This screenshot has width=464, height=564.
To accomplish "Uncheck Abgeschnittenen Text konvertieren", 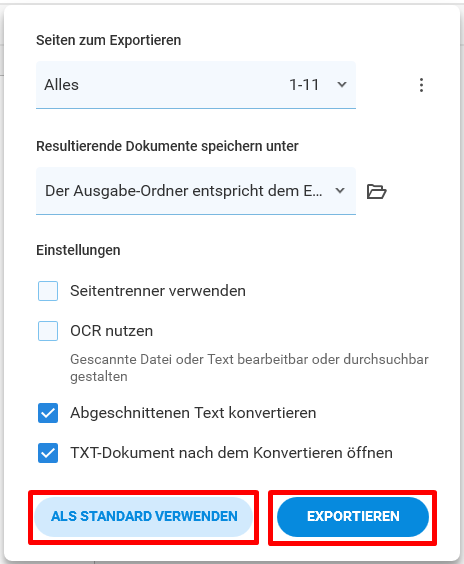I will (48, 413).
